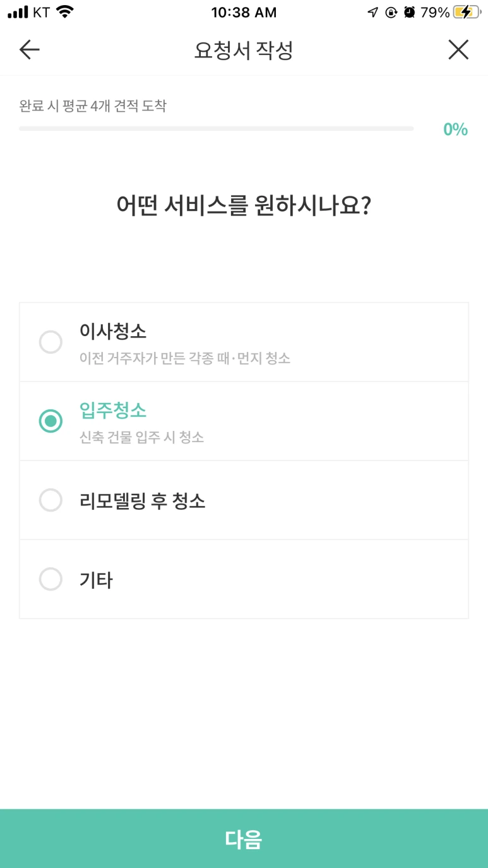Image resolution: width=488 pixels, height=868 pixels.
Task: Select the 이사청소 radio button
Action: click(51, 342)
